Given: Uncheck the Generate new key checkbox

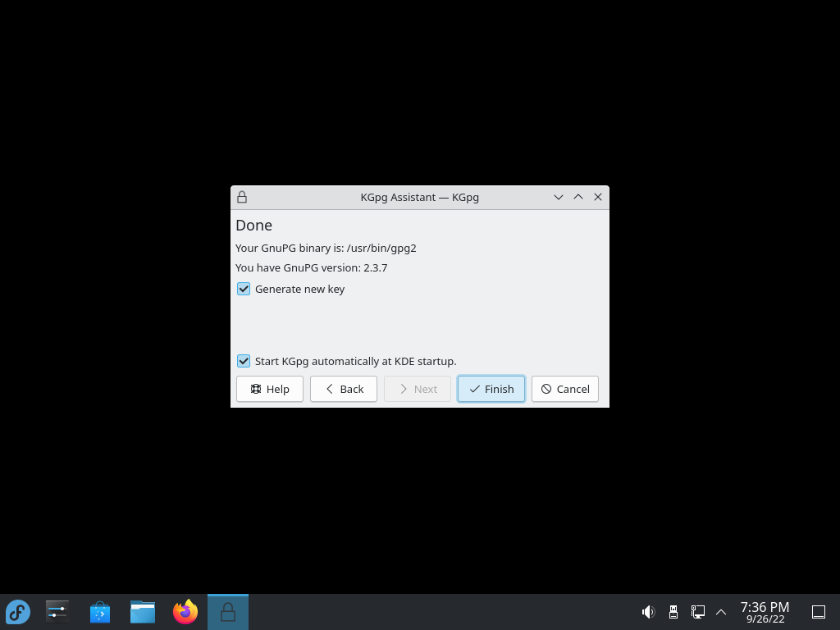Looking at the screenshot, I should (244, 290).
